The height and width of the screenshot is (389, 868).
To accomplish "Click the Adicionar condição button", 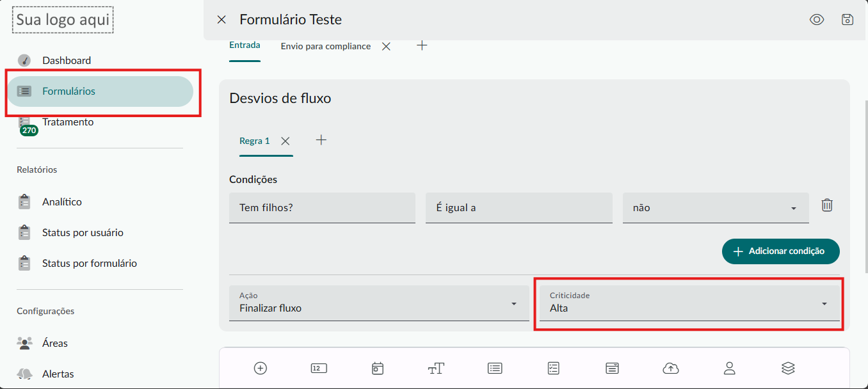I will pos(780,251).
